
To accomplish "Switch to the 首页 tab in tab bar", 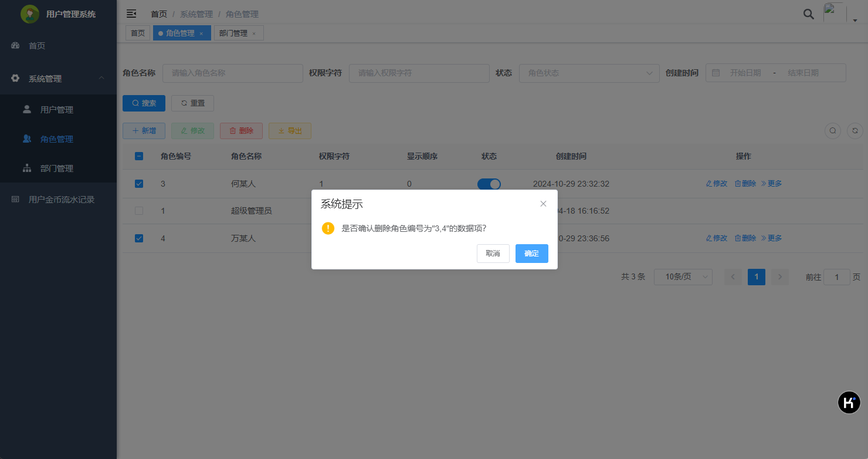I will (138, 33).
